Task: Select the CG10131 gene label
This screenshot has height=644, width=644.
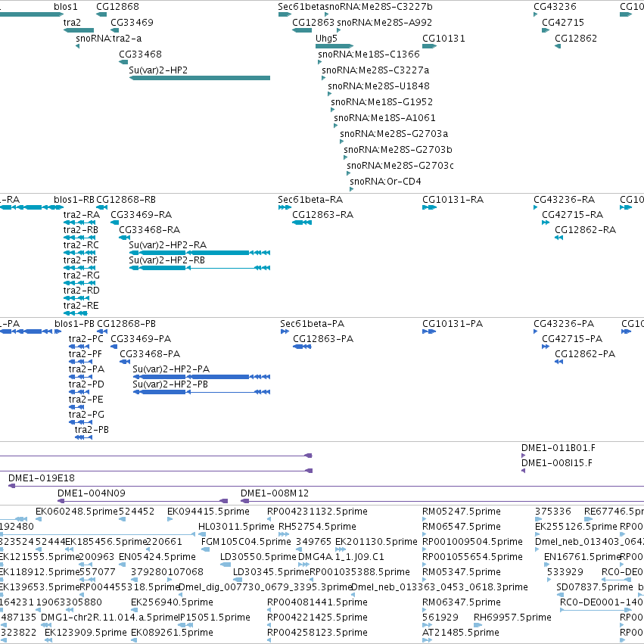Action: [x=443, y=39]
